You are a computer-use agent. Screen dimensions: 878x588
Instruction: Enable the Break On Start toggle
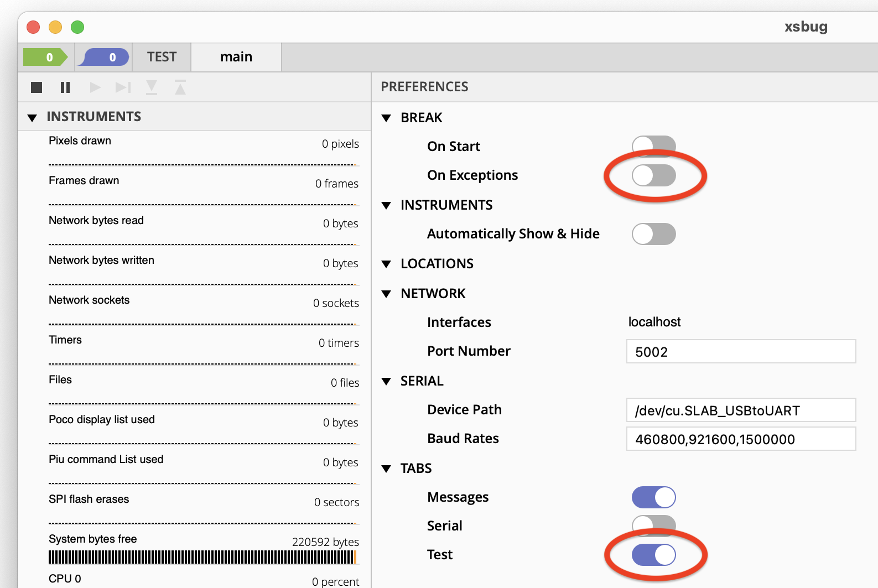653,147
